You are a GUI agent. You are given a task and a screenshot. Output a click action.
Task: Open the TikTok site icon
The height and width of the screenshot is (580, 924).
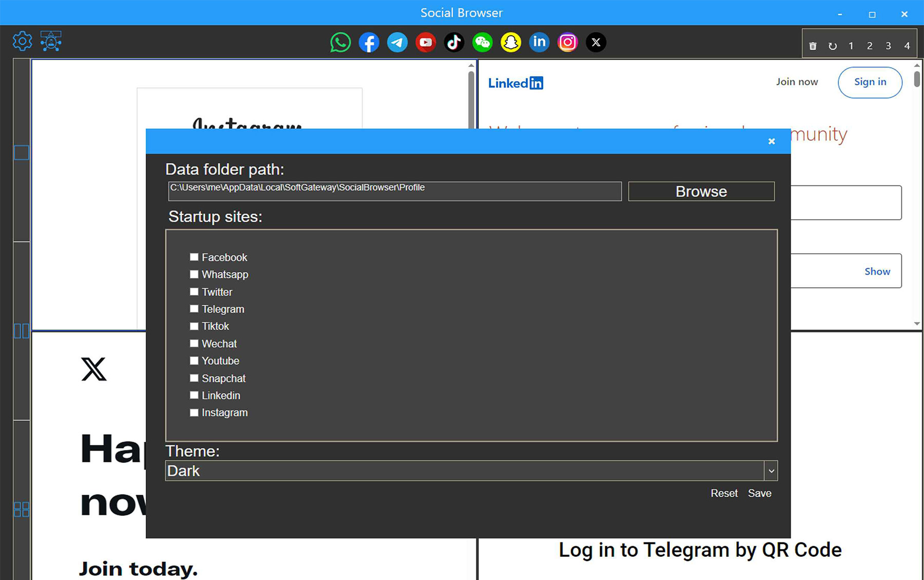(x=454, y=42)
